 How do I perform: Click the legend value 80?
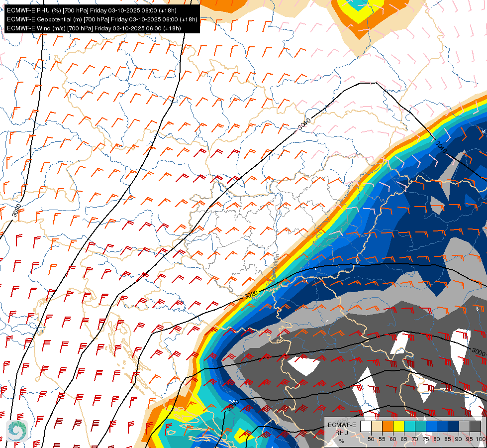436,439
